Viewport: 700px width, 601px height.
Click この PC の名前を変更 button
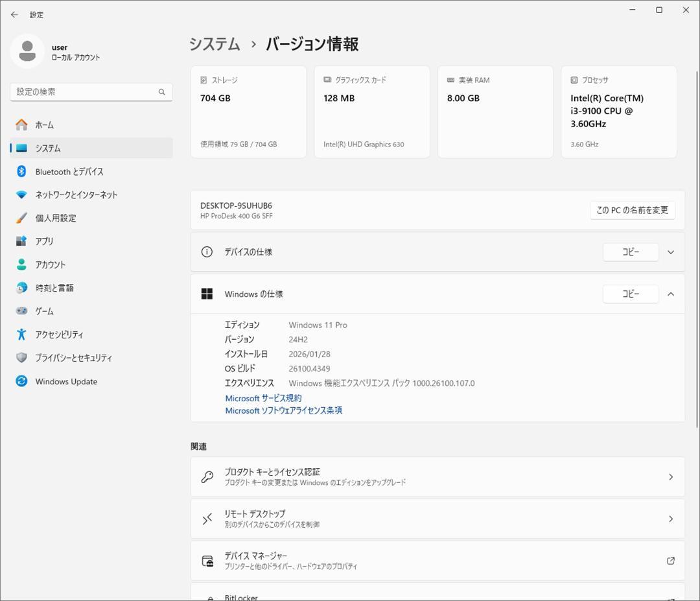(x=632, y=210)
